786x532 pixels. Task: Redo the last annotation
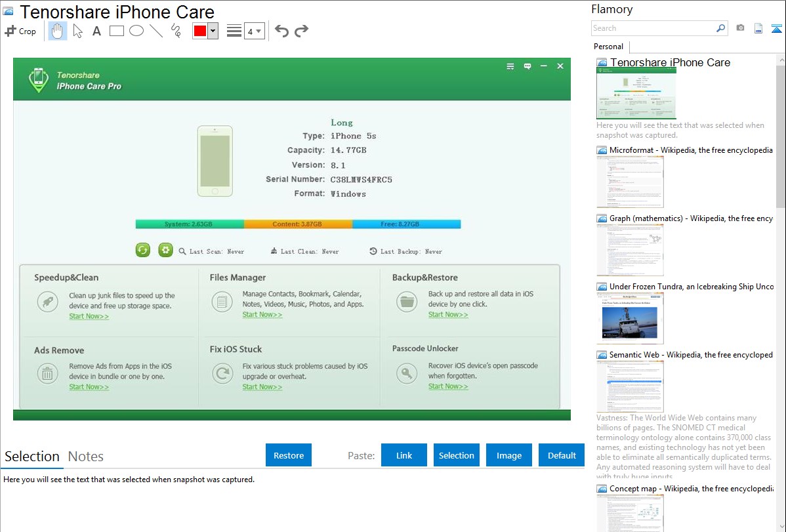point(301,31)
